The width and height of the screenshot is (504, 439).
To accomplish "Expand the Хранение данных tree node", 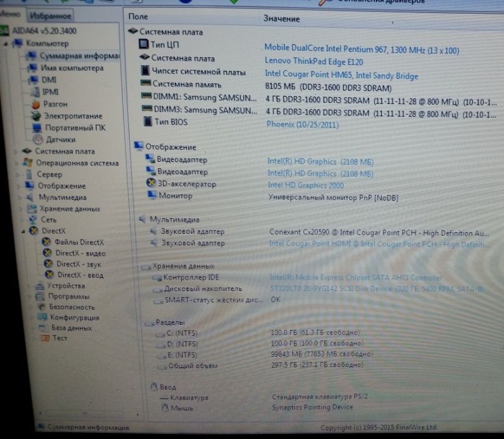I will pyautogui.click(x=21, y=209).
